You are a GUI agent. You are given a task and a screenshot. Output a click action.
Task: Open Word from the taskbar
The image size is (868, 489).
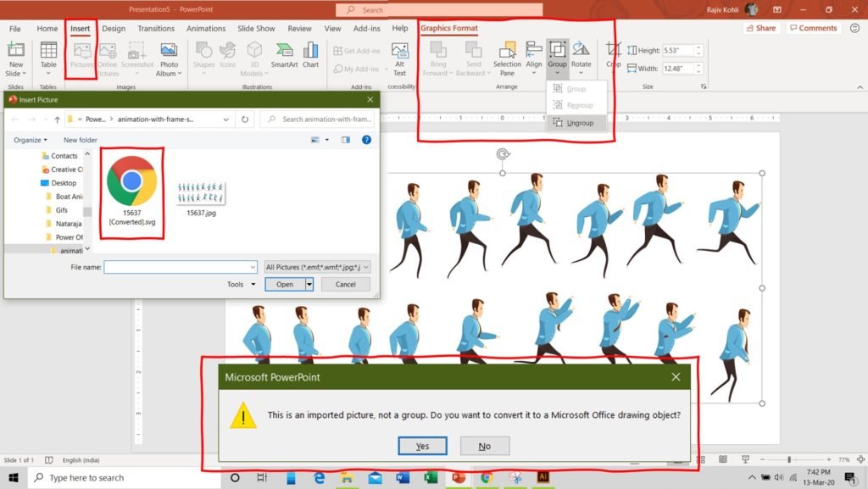coord(403,477)
